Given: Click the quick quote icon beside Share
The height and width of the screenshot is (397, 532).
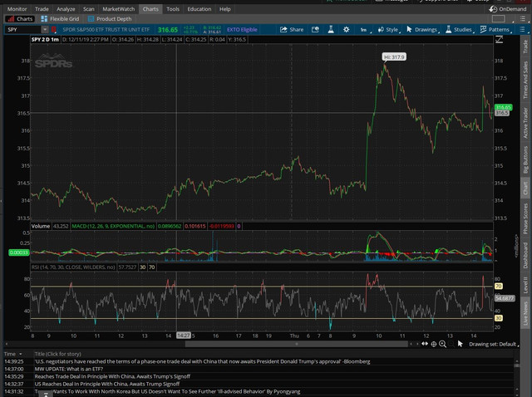Looking at the screenshot, I should coord(315,30).
